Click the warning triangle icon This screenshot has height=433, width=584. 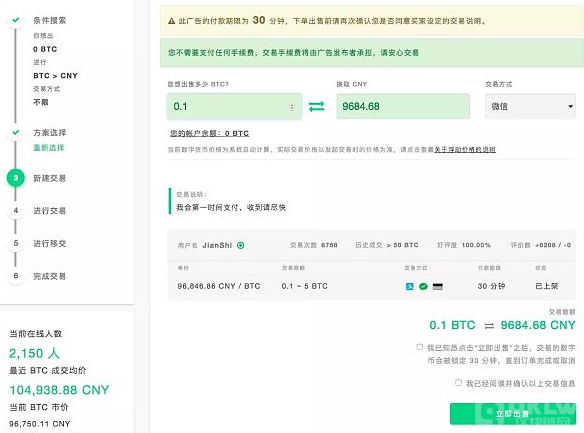coord(171,21)
